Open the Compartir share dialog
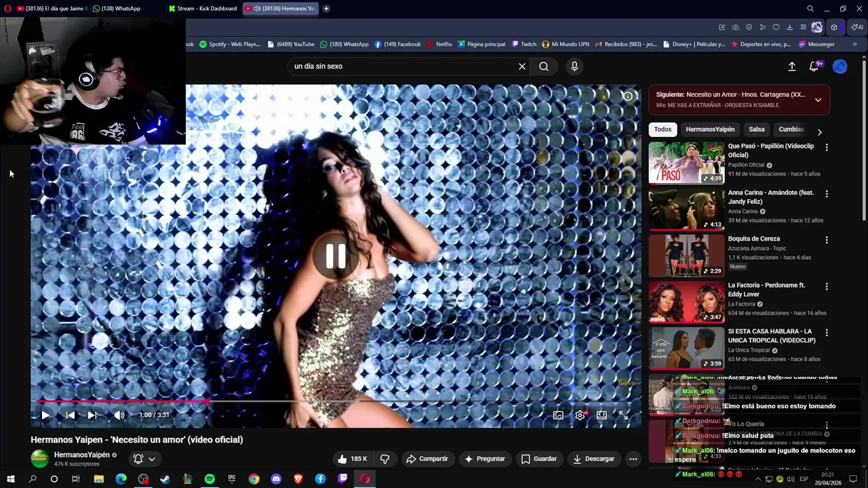This screenshot has height=488, width=868. point(427,459)
